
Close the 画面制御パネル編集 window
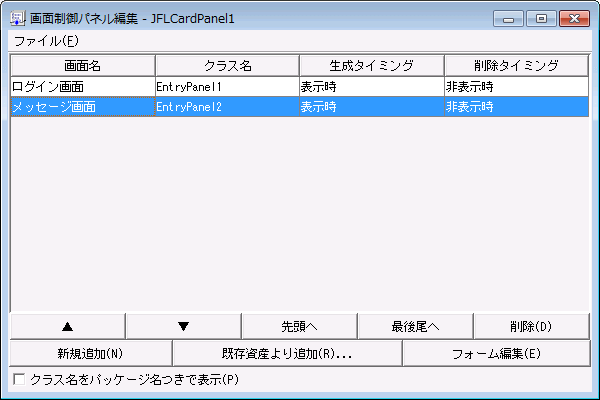point(574,18)
